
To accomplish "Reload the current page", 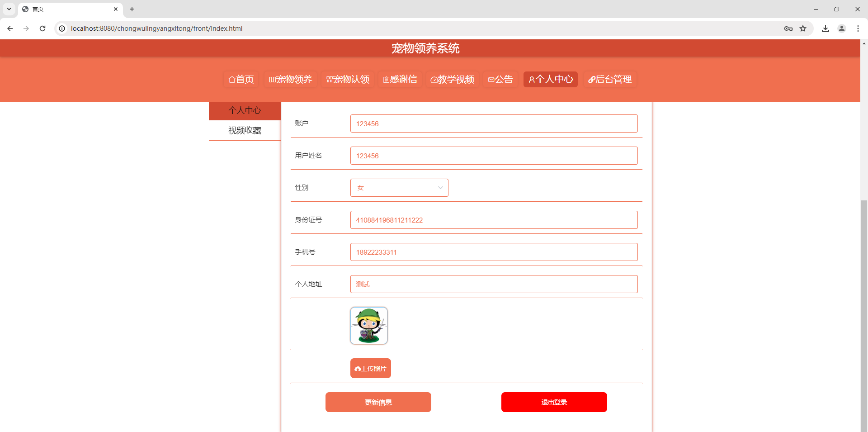I will 42,28.
